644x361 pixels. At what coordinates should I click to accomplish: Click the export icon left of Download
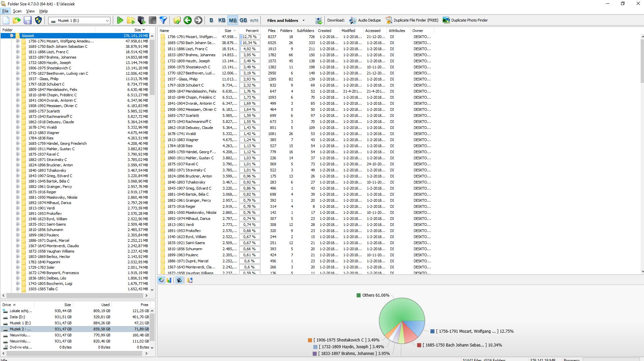tap(318, 20)
